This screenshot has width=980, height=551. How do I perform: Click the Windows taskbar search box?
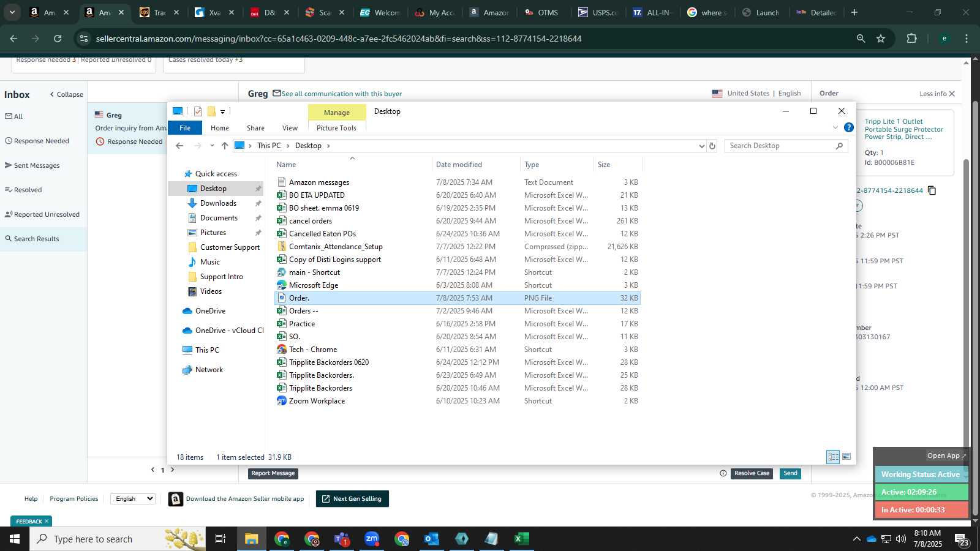tap(118, 539)
